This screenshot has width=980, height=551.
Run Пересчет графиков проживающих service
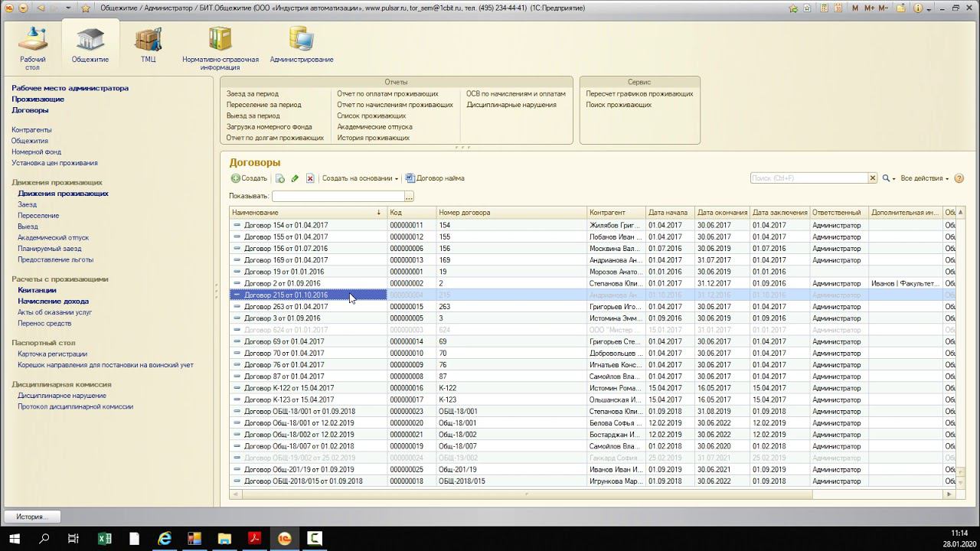click(639, 94)
